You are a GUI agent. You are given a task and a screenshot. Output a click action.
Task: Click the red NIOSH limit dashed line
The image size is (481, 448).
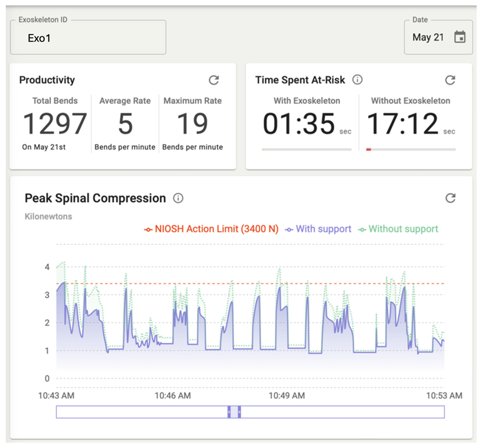click(250, 283)
